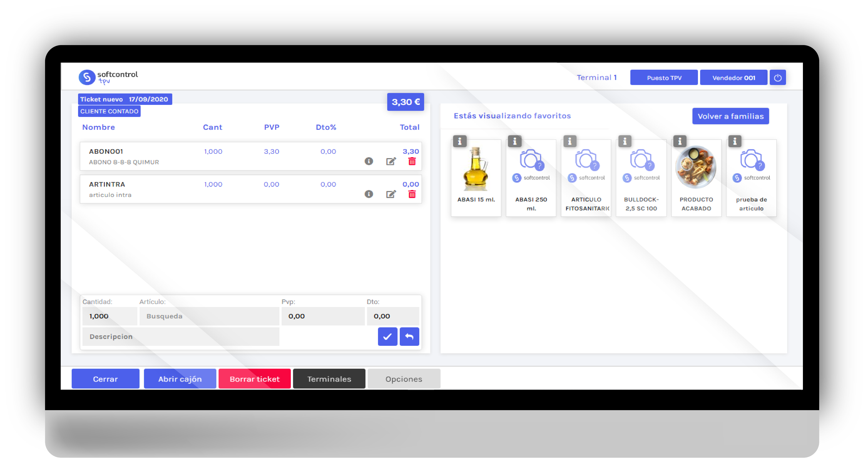Select the ABONO01 row name
The height and width of the screenshot is (459, 868).
point(106,151)
